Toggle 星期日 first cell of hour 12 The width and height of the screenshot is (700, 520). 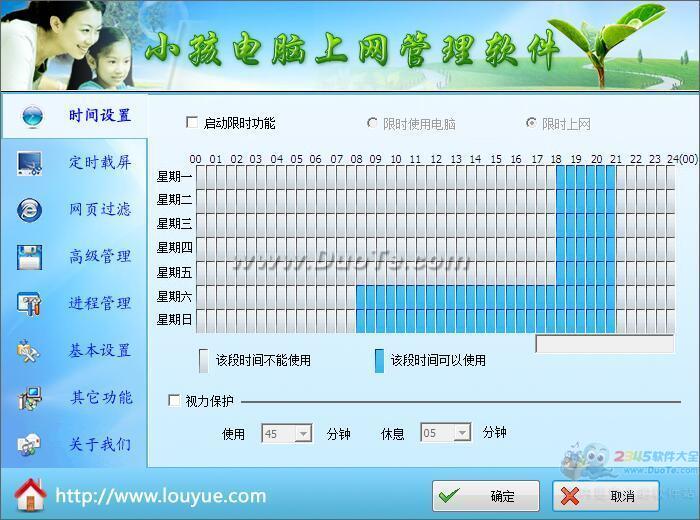(x=441, y=321)
